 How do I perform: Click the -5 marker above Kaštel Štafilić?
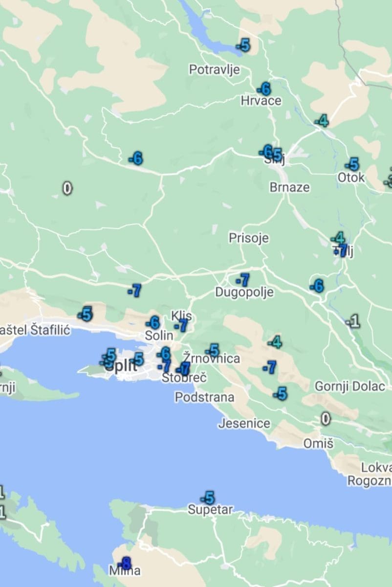[86, 314]
